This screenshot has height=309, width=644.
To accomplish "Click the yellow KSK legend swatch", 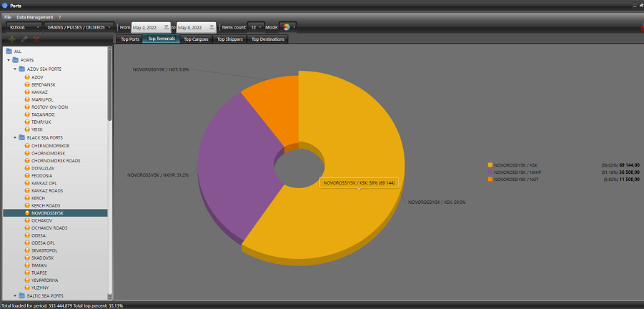I will click(490, 165).
